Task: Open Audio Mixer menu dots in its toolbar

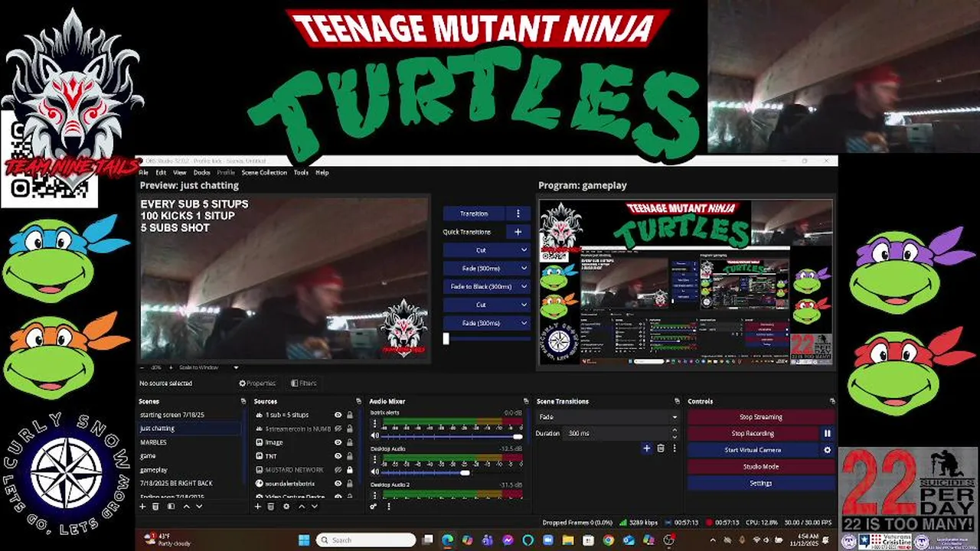Action: pos(388,507)
